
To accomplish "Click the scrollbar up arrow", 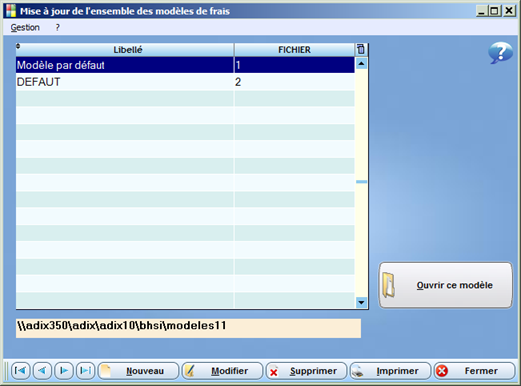I will pyautogui.click(x=361, y=63).
